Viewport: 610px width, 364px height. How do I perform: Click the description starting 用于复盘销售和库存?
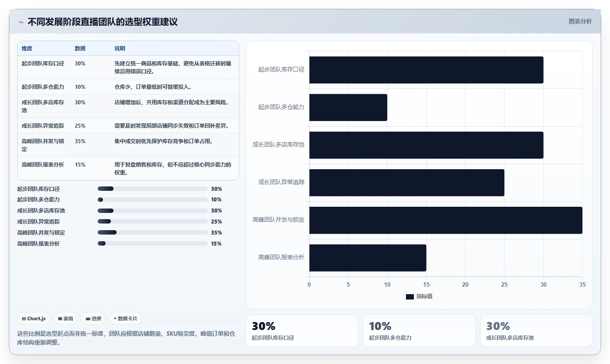point(173,168)
